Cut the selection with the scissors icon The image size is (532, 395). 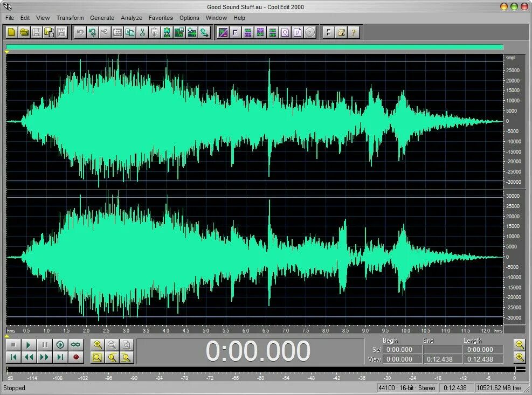[x=141, y=32]
